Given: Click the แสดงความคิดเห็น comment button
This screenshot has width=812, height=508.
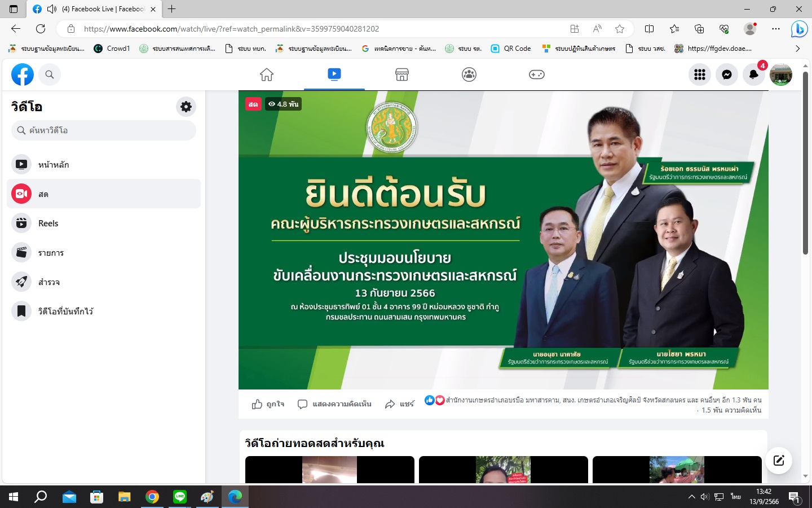Looking at the screenshot, I should click(x=334, y=404).
